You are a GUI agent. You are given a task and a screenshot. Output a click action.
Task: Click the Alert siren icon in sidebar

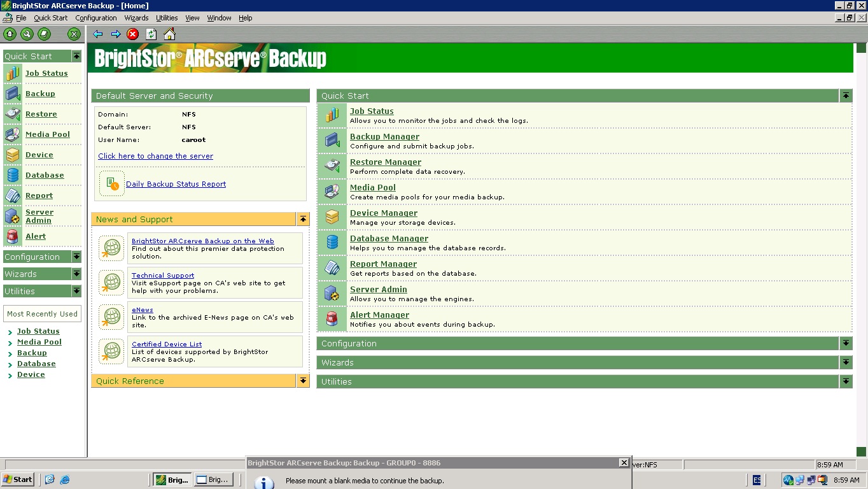[13, 236]
